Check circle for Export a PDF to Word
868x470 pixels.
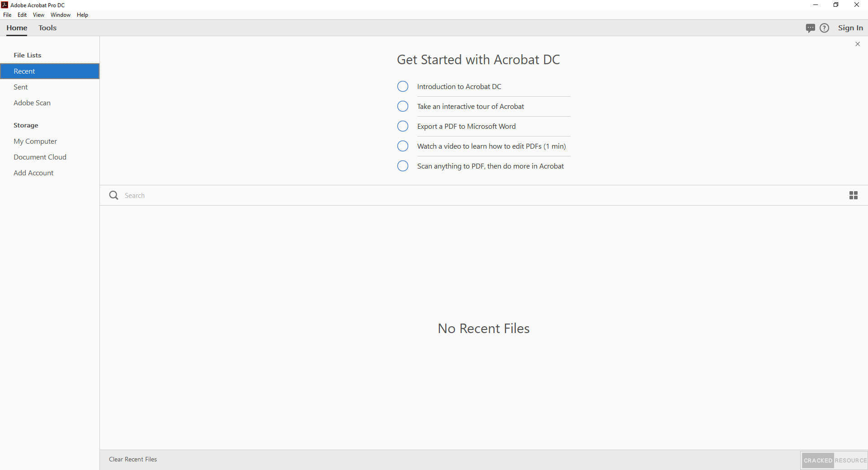[402, 126]
